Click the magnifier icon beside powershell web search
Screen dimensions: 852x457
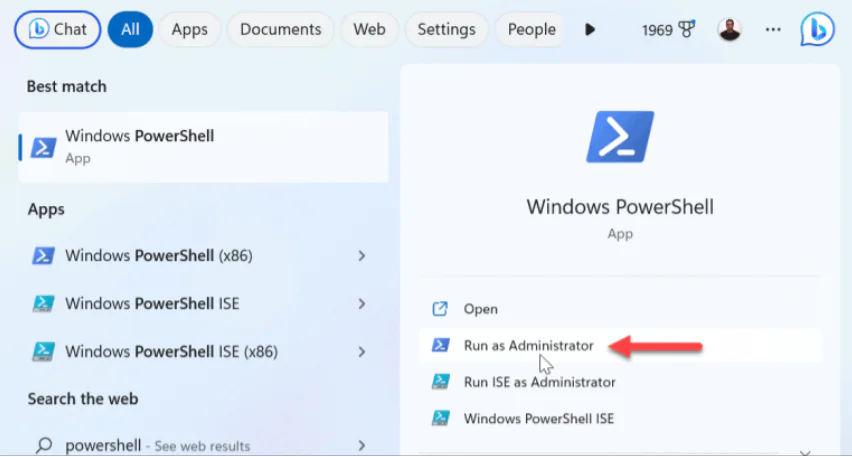[43, 445]
